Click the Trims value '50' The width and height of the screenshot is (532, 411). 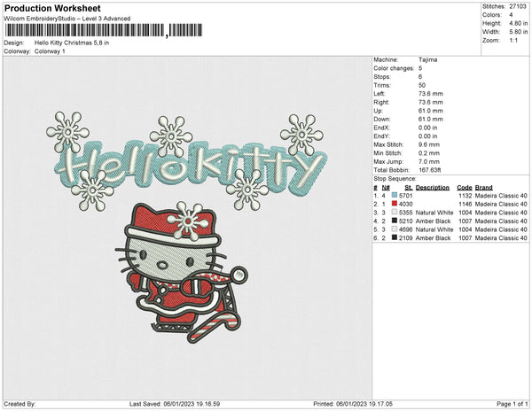[x=422, y=85]
